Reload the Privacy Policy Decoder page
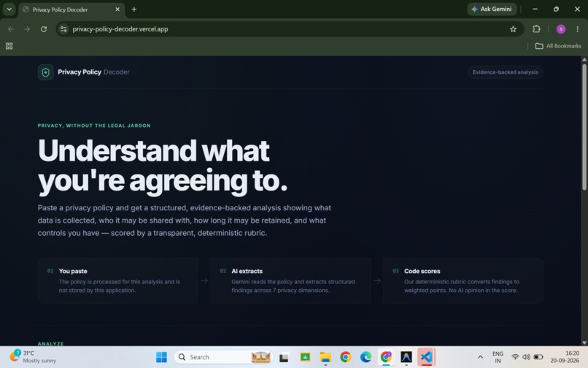588x368 pixels. coord(44,29)
